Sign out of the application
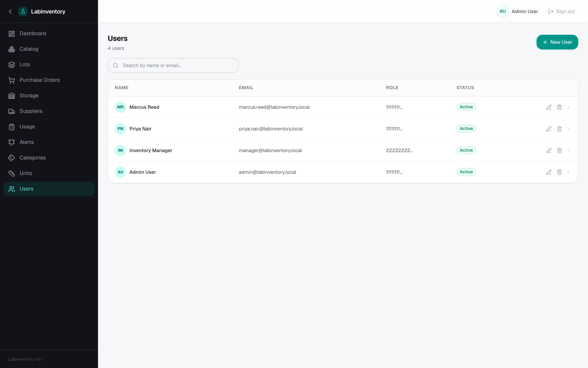The height and width of the screenshot is (368, 588). click(561, 11)
